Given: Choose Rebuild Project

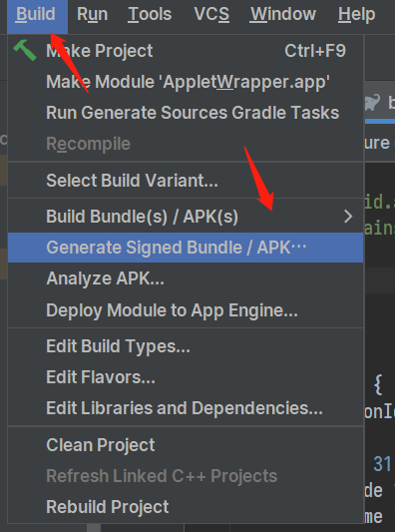Looking at the screenshot, I should [x=186, y=507].
